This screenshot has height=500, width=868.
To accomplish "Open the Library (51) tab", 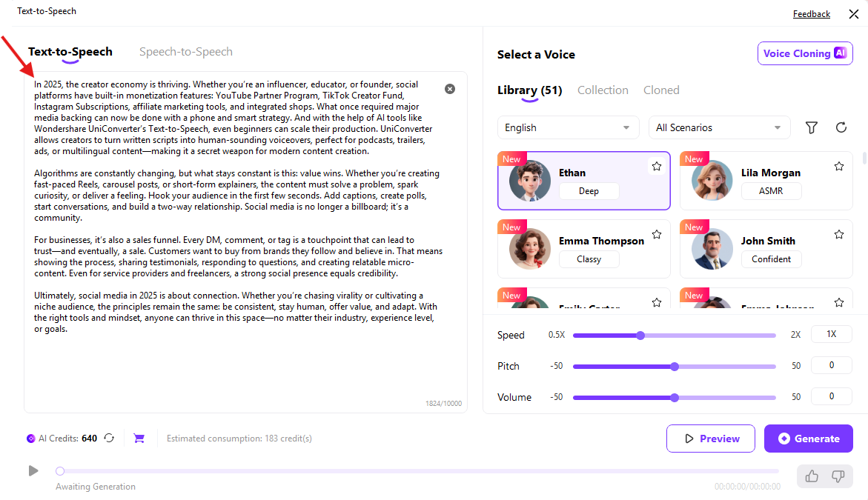I will click(530, 90).
